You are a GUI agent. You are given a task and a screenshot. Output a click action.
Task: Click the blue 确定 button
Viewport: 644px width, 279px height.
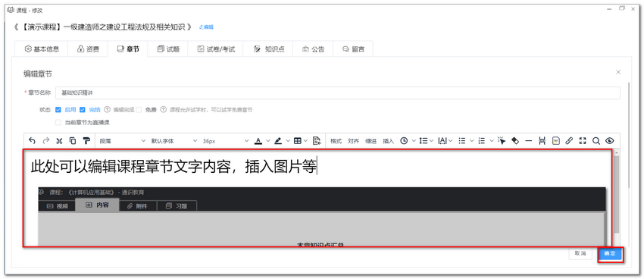[x=610, y=253]
